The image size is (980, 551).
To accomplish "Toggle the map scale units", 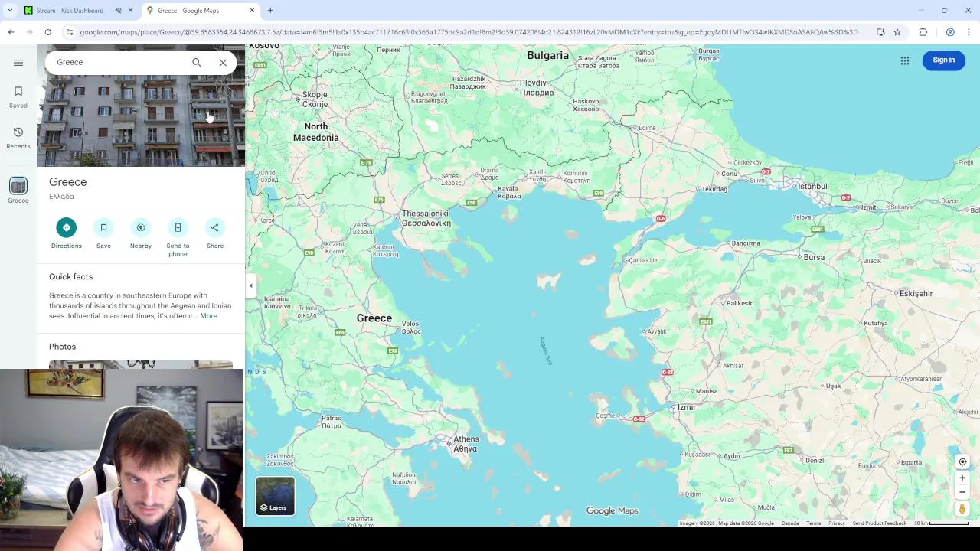I will click(x=942, y=523).
